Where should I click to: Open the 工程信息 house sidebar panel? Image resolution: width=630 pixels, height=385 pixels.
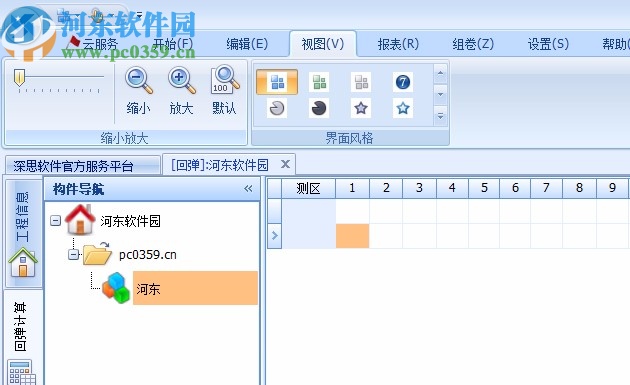(x=23, y=233)
